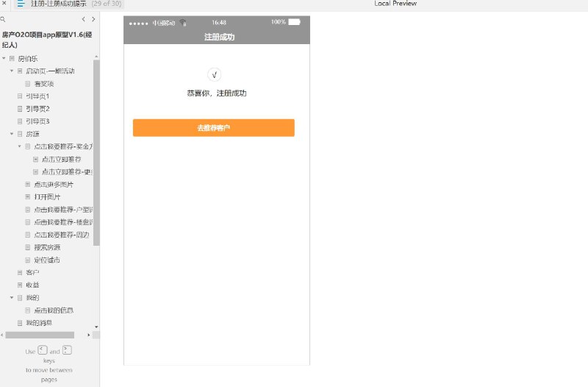This screenshot has height=387, width=588.
Task: Open the 引导页2 page
Action: tap(37, 109)
